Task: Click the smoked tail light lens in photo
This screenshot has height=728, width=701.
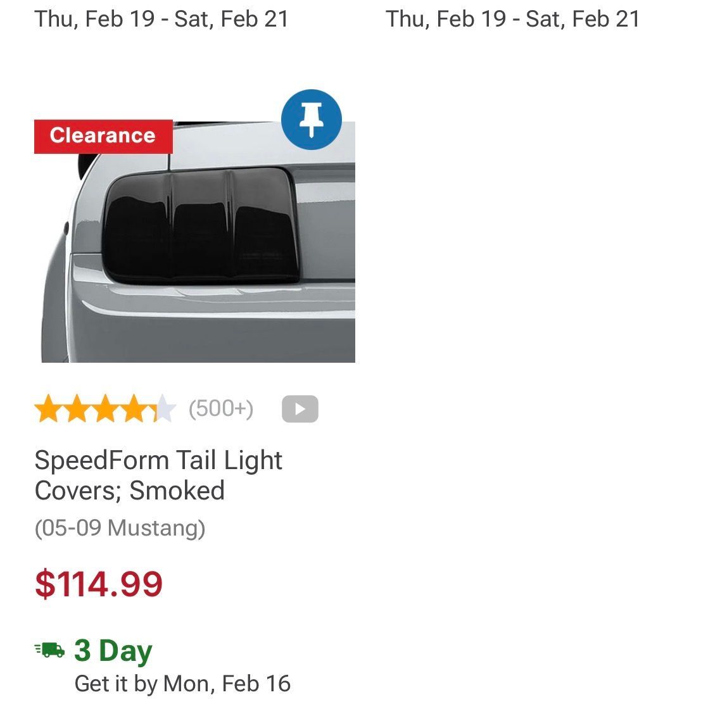Action: (199, 225)
